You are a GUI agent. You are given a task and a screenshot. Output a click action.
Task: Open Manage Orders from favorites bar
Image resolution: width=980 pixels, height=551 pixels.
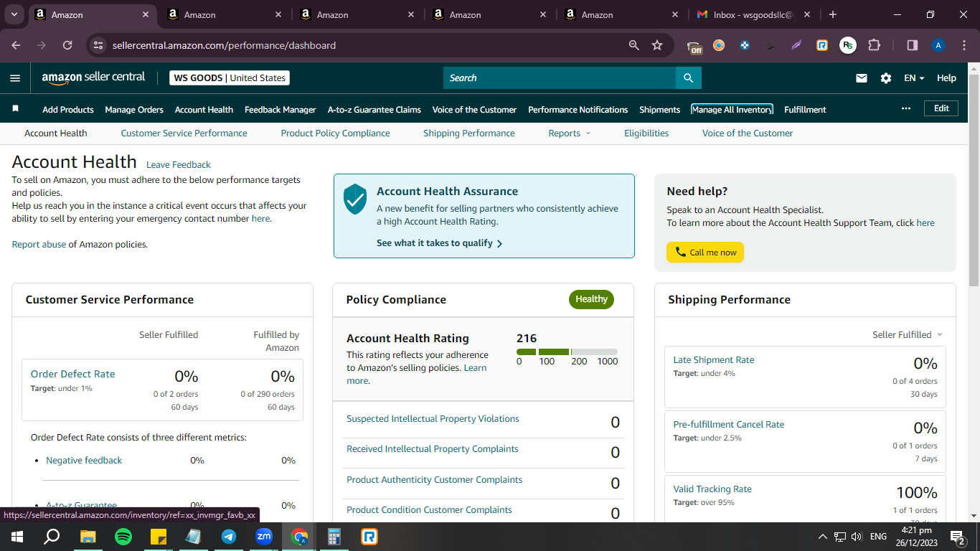click(x=134, y=110)
